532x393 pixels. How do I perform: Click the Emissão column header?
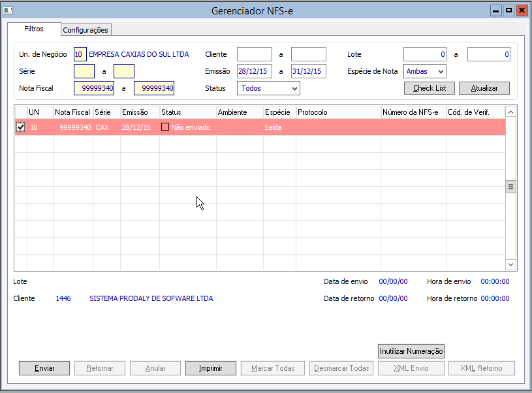(140, 112)
